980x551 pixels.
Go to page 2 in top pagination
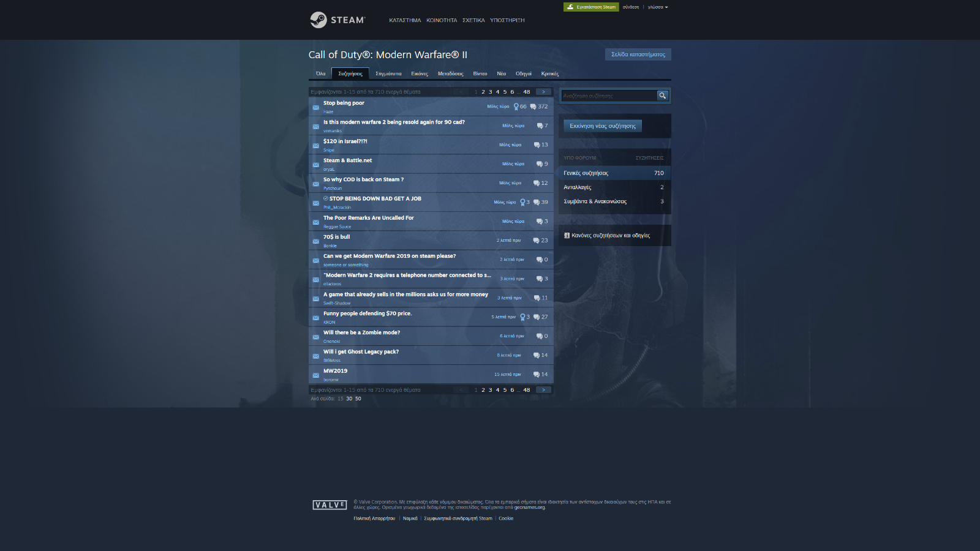tap(483, 92)
